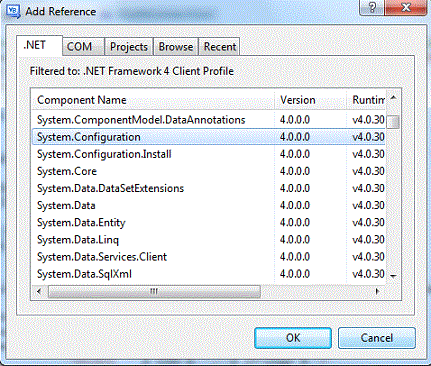The image size is (431, 366).
Task: Select the System.Data.SqlXml component
Action: [209, 274]
